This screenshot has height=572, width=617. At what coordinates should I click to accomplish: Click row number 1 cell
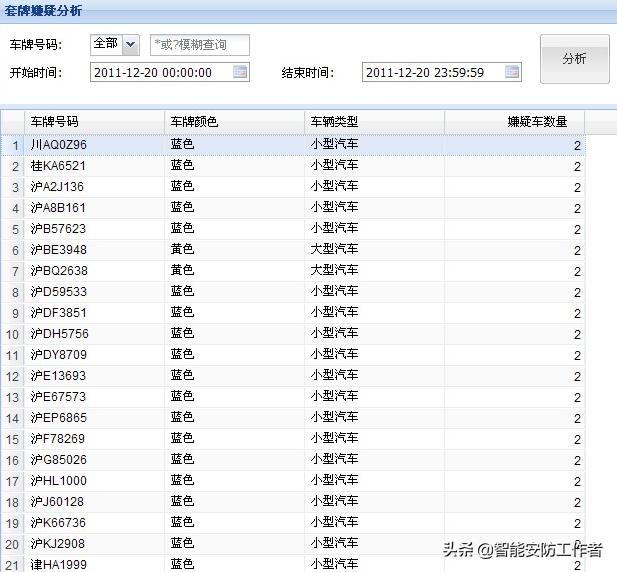point(13,145)
